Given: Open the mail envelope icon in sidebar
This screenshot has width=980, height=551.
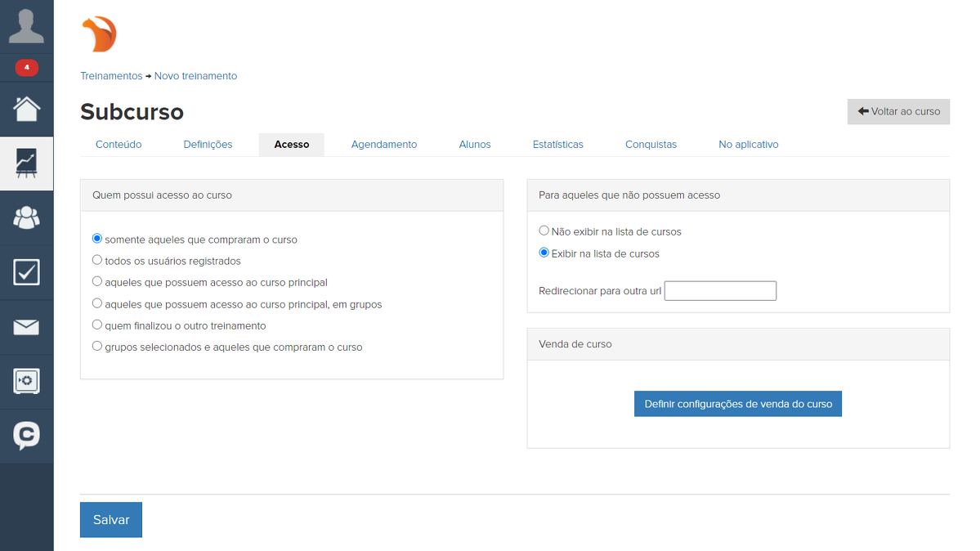Looking at the screenshot, I should pos(26,327).
